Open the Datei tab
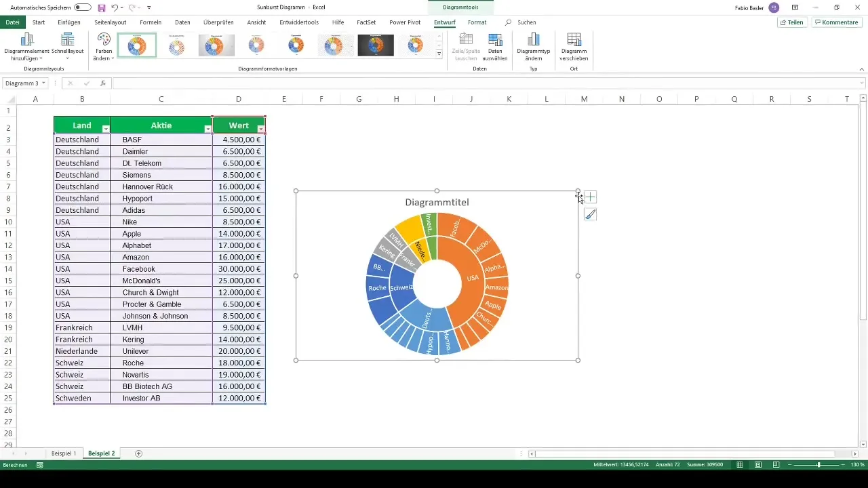The height and width of the screenshot is (488, 868). pos(12,22)
